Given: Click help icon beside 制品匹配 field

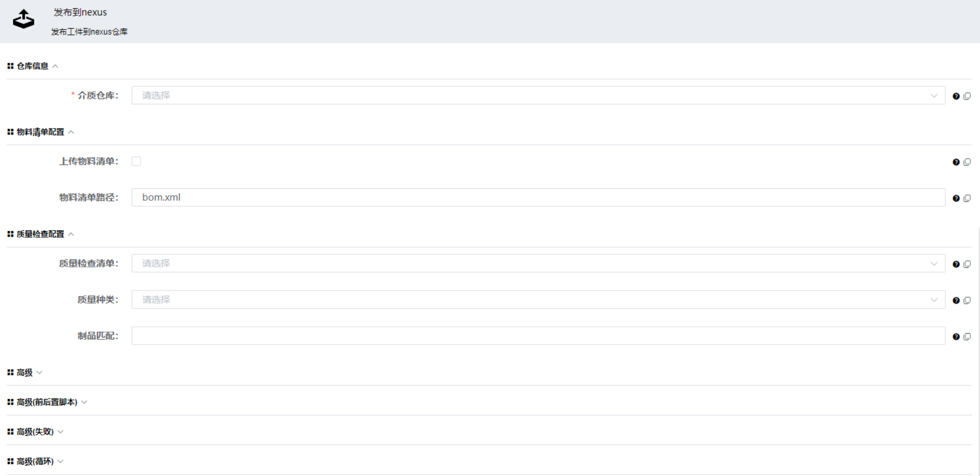Looking at the screenshot, I should click(956, 337).
